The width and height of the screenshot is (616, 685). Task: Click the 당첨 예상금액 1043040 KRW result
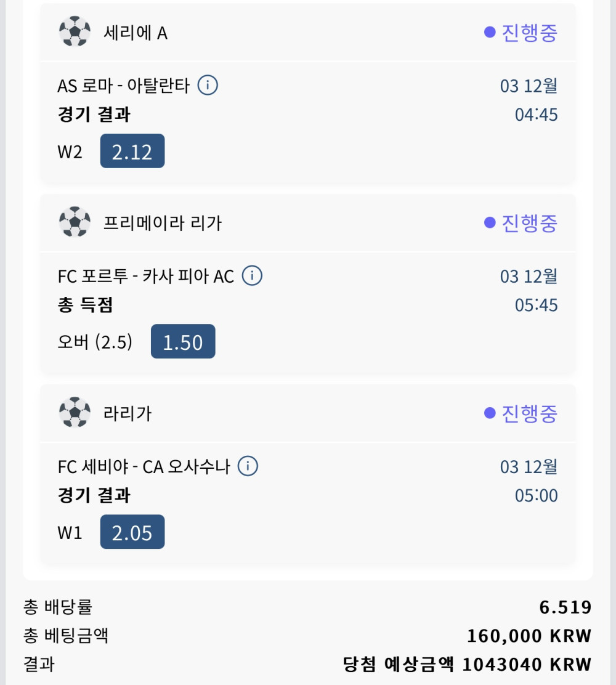(x=466, y=664)
